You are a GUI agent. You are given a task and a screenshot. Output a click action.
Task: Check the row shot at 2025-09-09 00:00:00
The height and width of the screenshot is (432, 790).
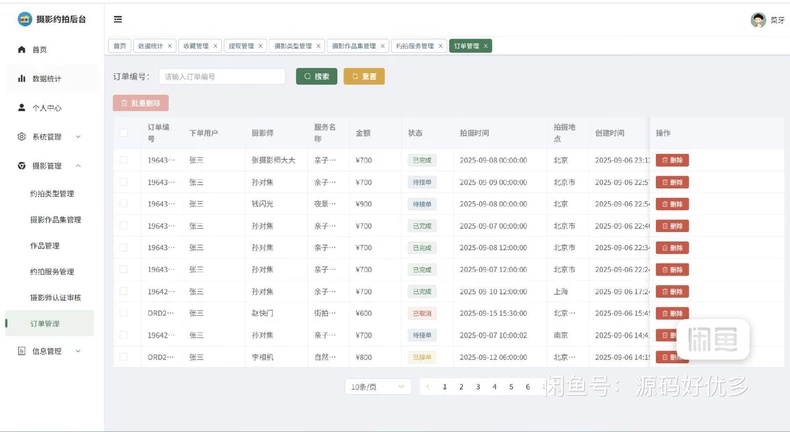[x=123, y=182]
